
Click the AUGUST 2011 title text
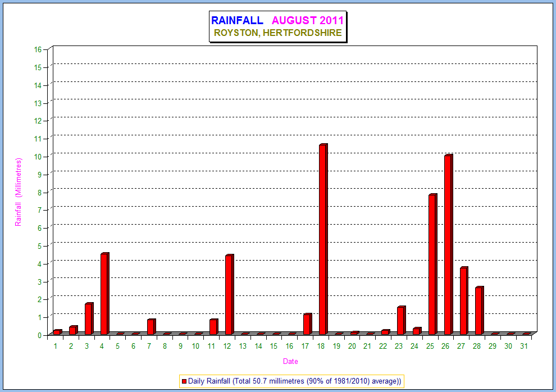click(308, 20)
